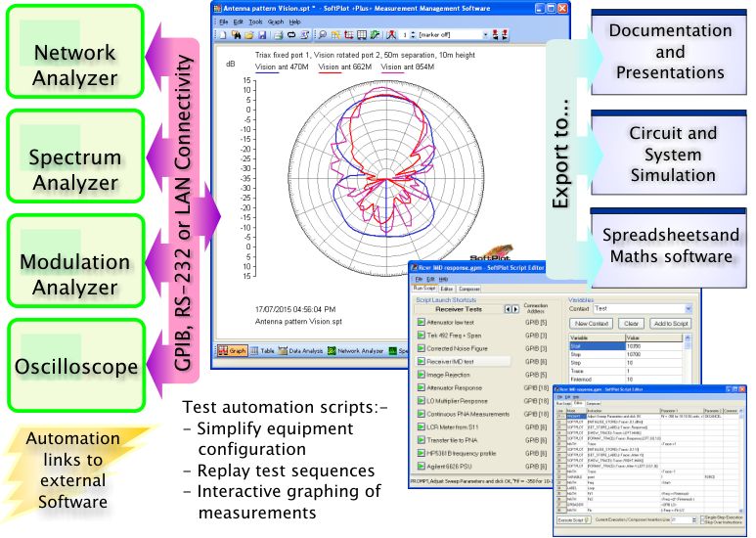The height and width of the screenshot is (538, 756).
Task: Click the last marker-right icon on toolbar
Action: click(x=505, y=34)
